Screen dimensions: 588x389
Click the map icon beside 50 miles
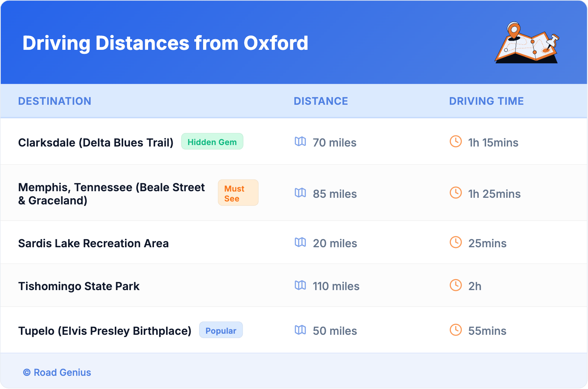point(300,330)
